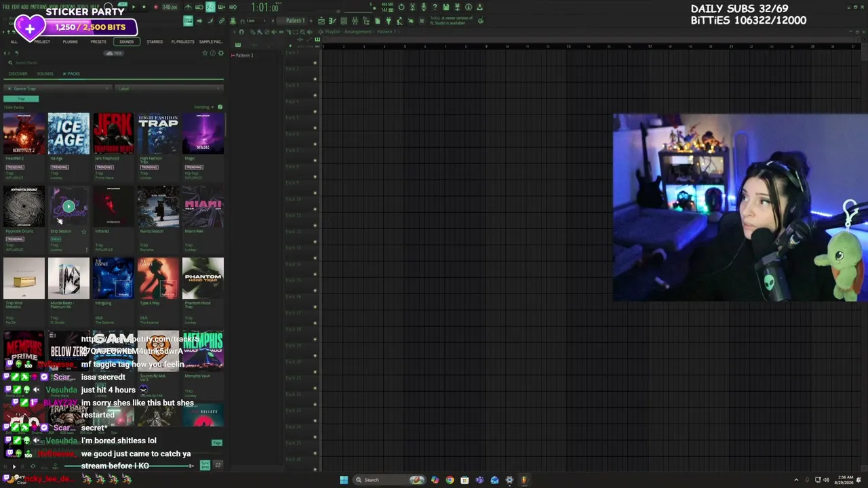This screenshot has height=488, width=868.
Task: Switch browser to the SOUNDS tab
Action: click(x=126, y=42)
